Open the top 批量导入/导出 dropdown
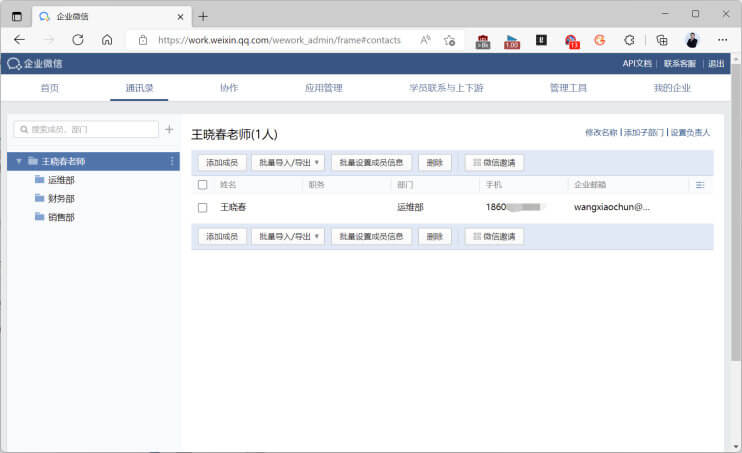742x453 pixels. coord(288,162)
